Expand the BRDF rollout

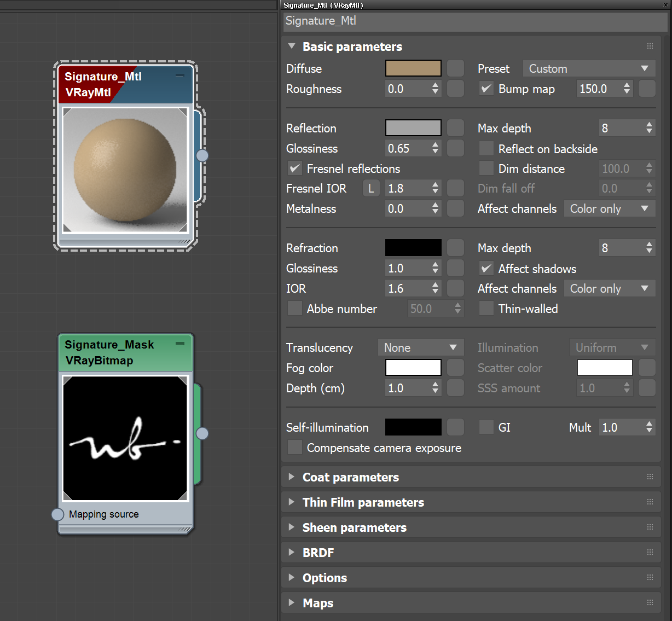coord(318,553)
